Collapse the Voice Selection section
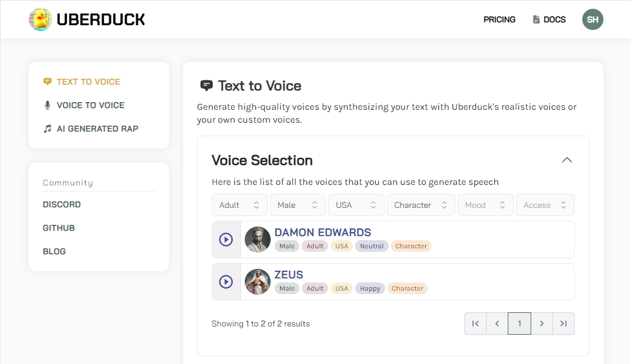 click(x=566, y=160)
